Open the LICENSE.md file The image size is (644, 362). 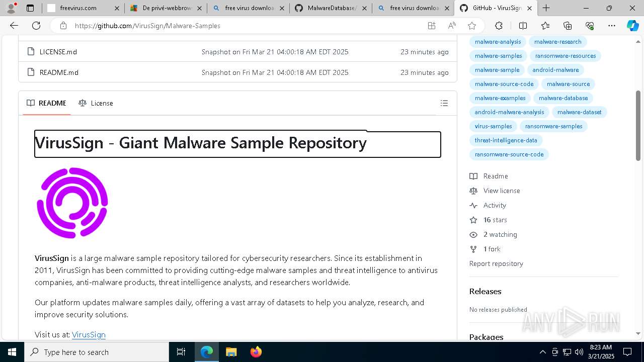[x=58, y=52]
